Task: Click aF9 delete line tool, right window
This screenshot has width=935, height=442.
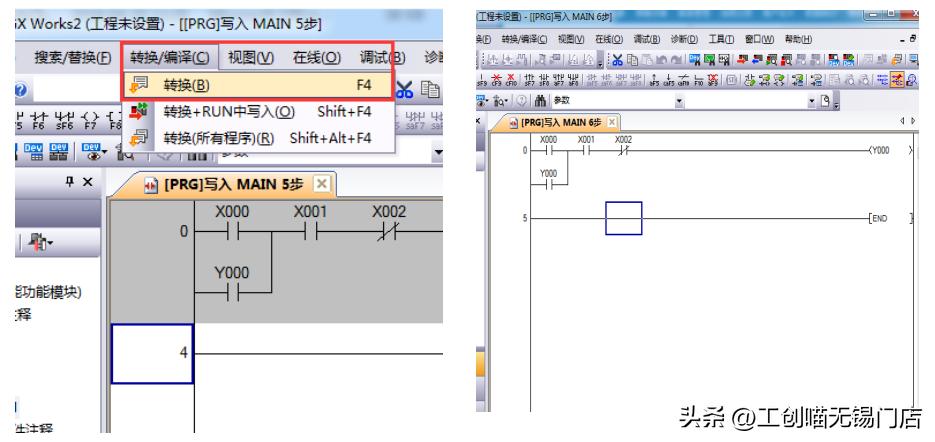Action: point(713,79)
